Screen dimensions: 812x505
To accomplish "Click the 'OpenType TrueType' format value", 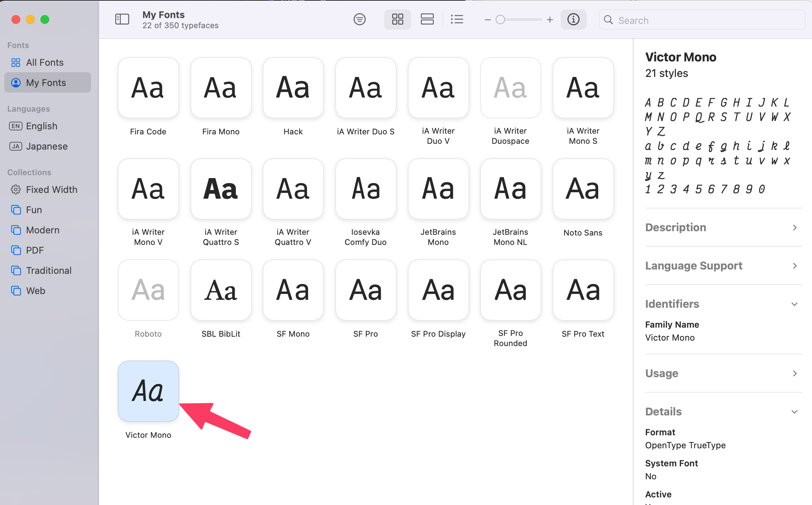I will pyautogui.click(x=685, y=445).
